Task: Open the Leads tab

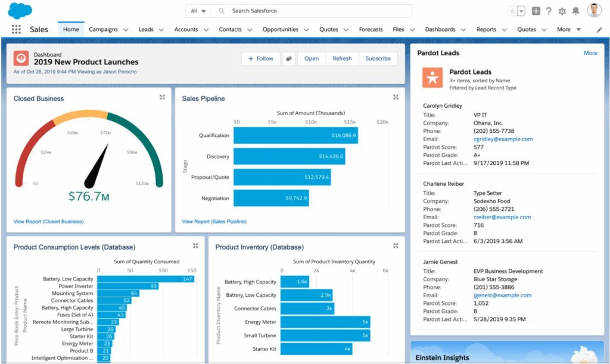Action: (146, 29)
